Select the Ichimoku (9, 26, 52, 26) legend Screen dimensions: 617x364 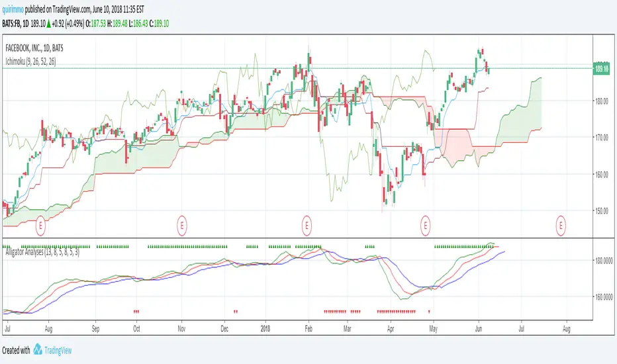click(30, 62)
